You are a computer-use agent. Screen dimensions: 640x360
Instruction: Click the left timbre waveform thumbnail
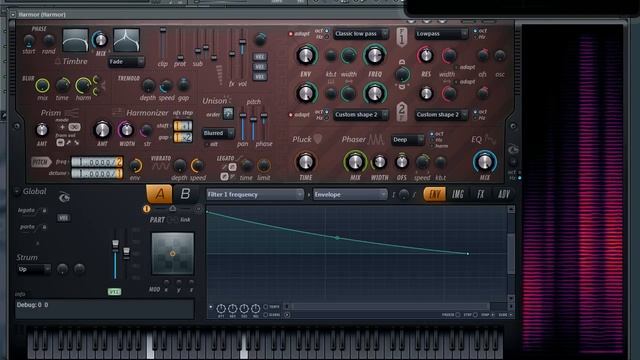point(76,40)
